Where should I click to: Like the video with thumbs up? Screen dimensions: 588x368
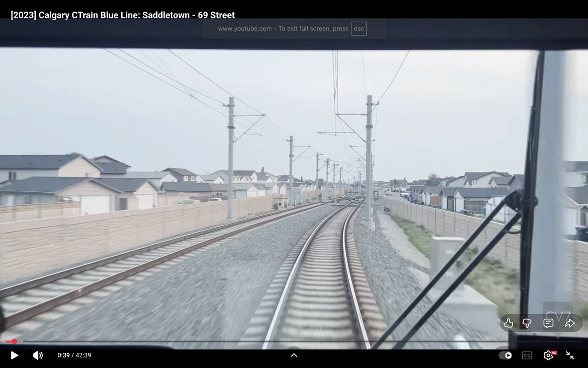[x=509, y=323]
